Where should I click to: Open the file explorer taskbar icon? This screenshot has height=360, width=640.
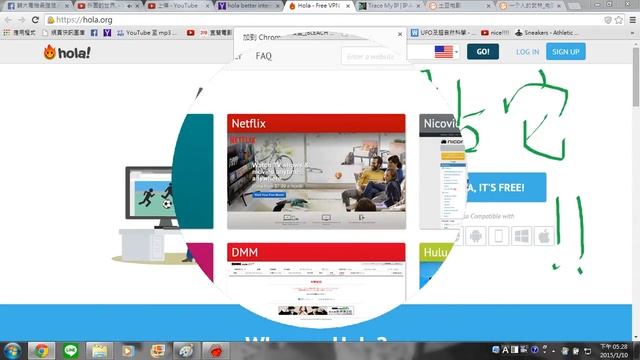click(x=99, y=351)
